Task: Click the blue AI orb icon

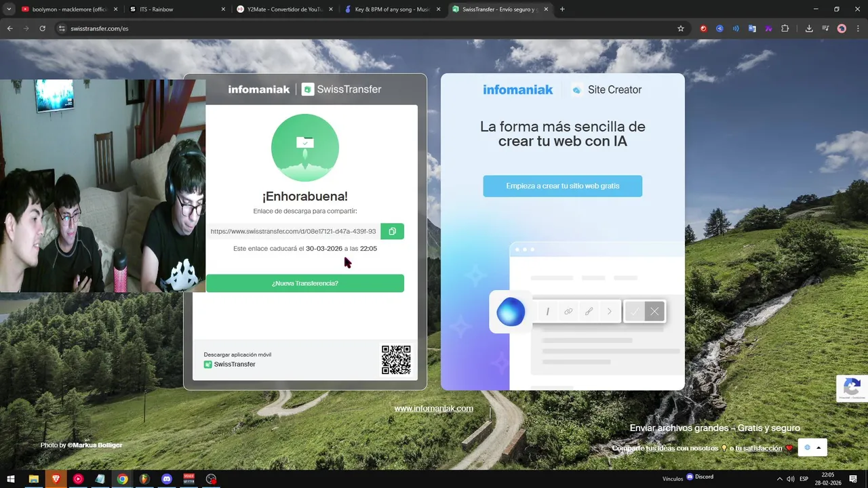Action: click(511, 312)
